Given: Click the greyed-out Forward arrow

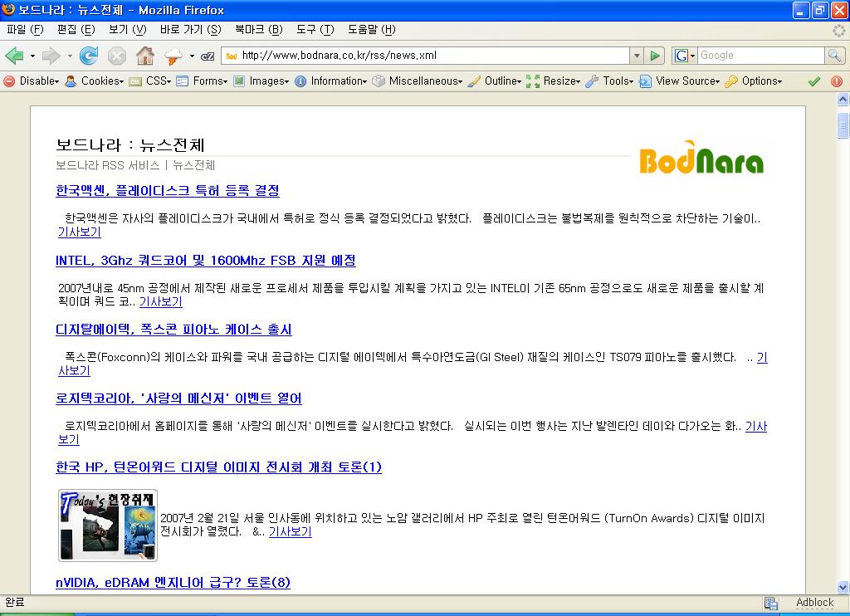Looking at the screenshot, I should (x=51, y=56).
